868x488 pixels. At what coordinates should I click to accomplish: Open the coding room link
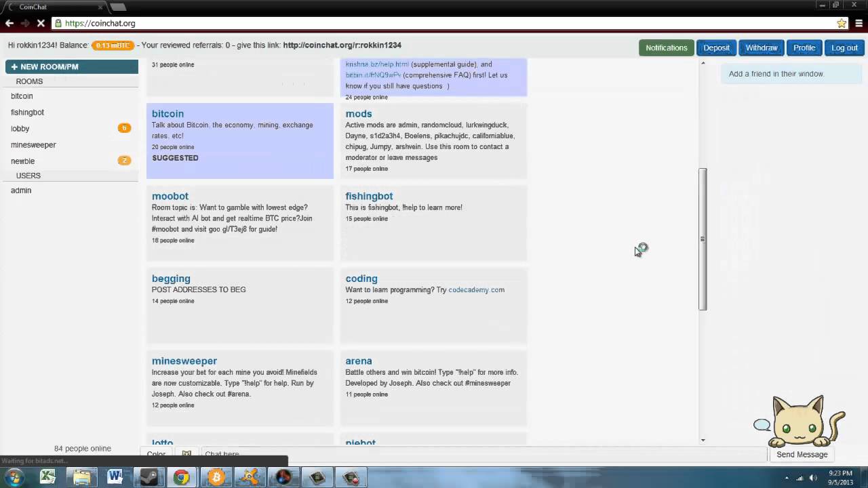pos(361,279)
